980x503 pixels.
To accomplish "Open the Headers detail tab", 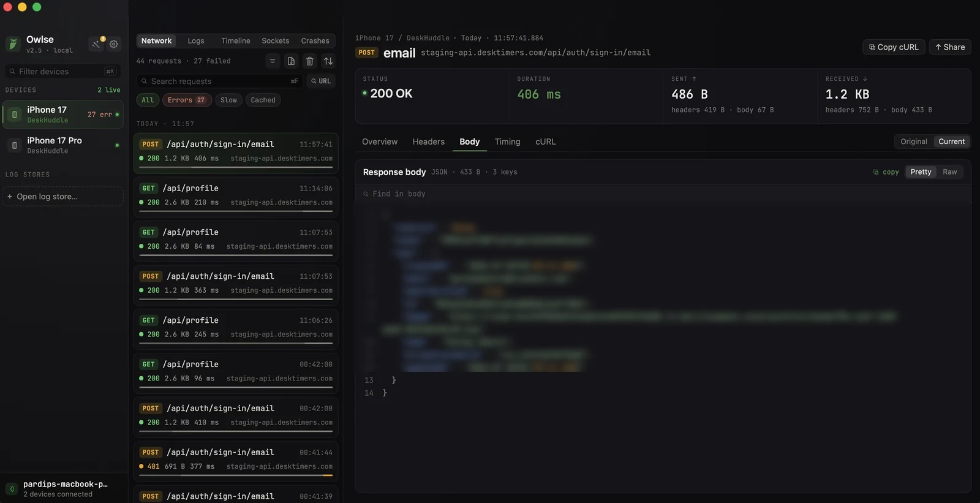I will tap(429, 142).
